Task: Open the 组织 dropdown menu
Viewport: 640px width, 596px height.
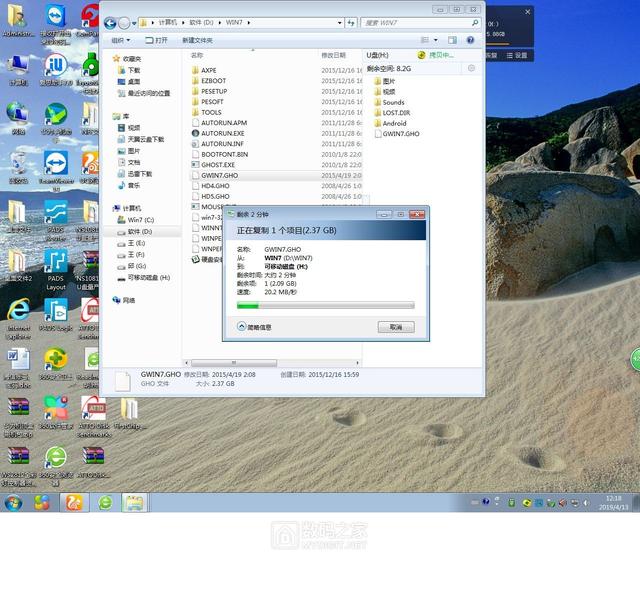Action: pos(120,40)
